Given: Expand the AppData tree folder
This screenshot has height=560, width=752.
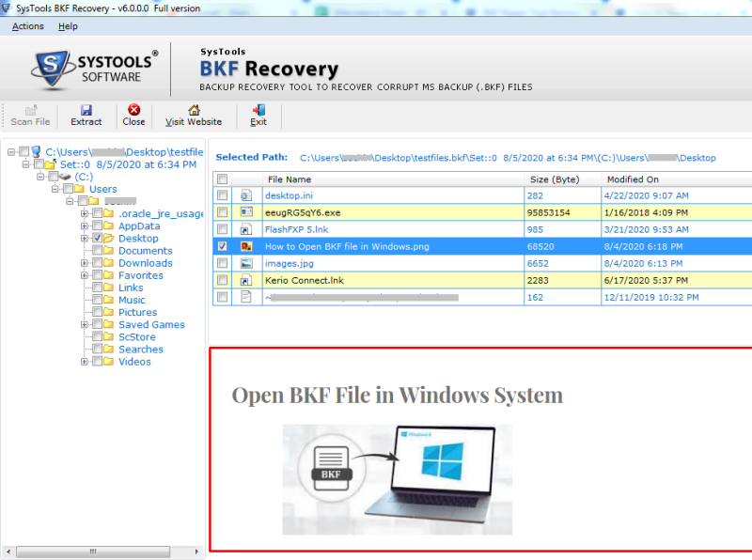Looking at the screenshot, I should 83,226.
